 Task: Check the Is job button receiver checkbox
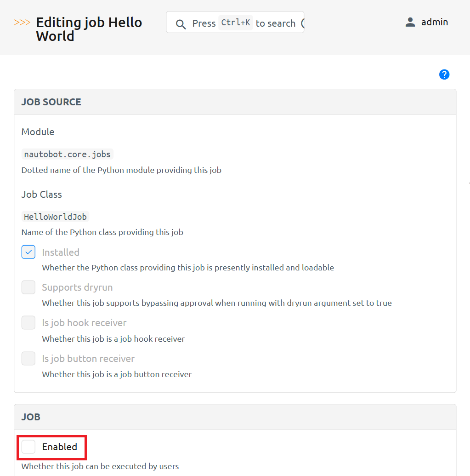28,358
